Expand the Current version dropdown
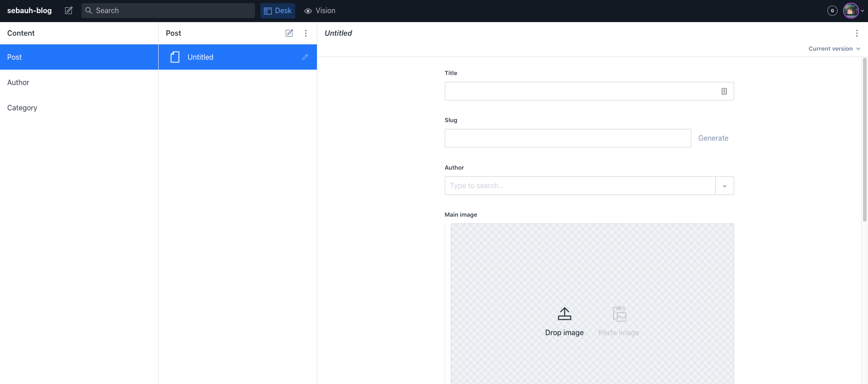 pyautogui.click(x=834, y=49)
